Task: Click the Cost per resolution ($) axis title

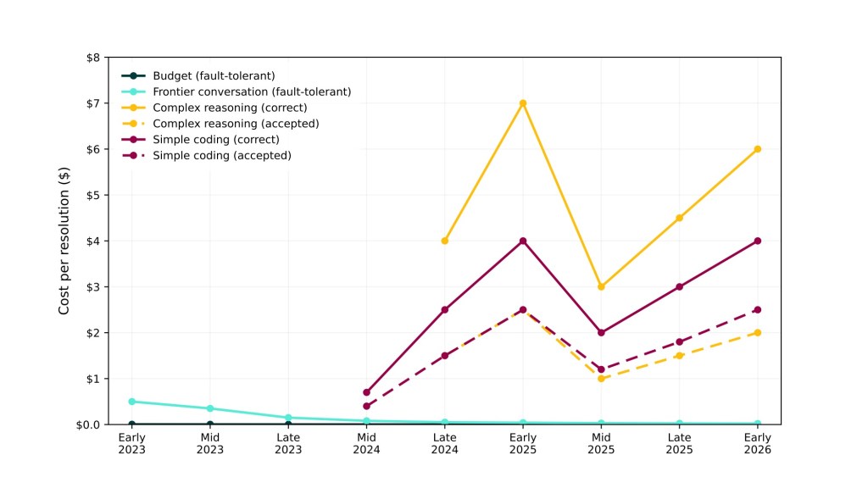Action: [64, 241]
